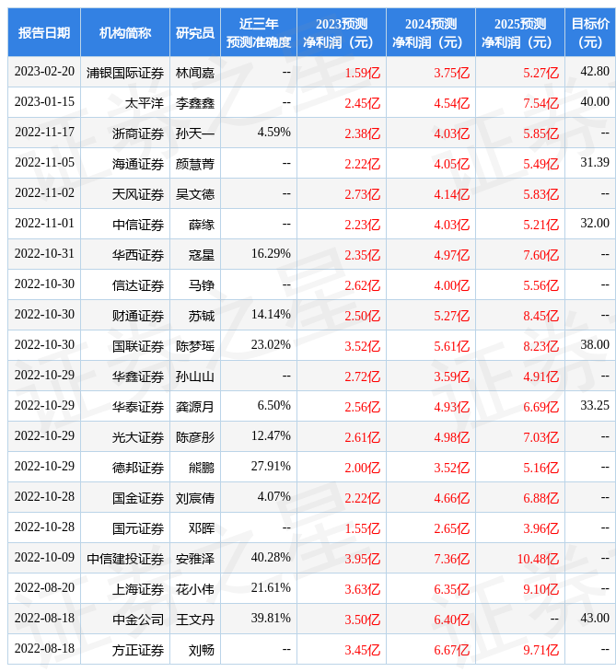Click accuracy value 40.28%
This screenshot has width=616, height=672.
tap(271, 558)
